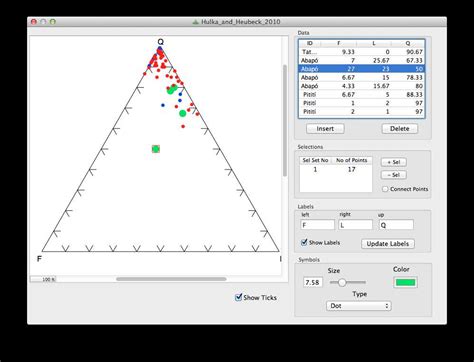Click the L column header in Data table
Image resolution: width=474 pixels, height=362 pixels.
point(374,43)
